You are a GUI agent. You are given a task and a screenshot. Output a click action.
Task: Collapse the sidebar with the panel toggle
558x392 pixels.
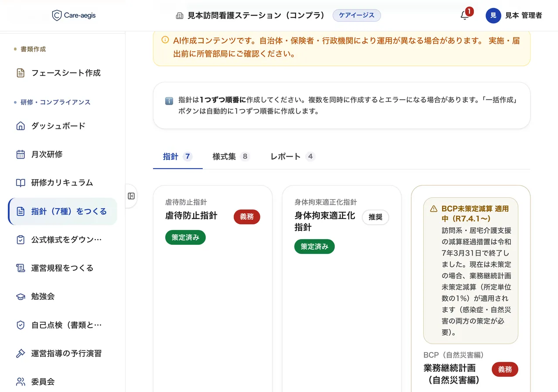131,196
